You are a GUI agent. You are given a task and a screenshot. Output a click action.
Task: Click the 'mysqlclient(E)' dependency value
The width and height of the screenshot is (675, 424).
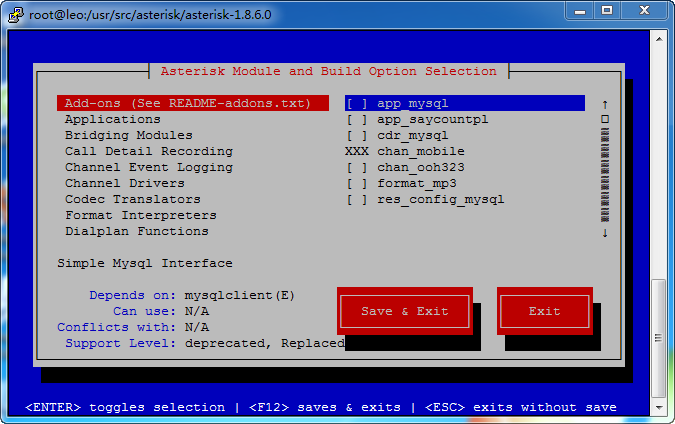click(240, 295)
